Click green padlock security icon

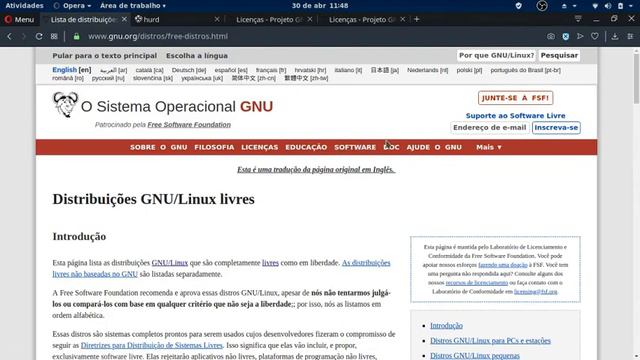click(x=76, y=36)
